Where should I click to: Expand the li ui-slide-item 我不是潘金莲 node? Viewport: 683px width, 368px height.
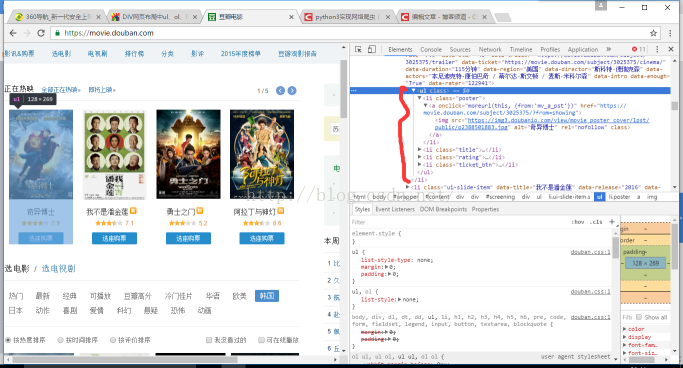pos(408,187)
